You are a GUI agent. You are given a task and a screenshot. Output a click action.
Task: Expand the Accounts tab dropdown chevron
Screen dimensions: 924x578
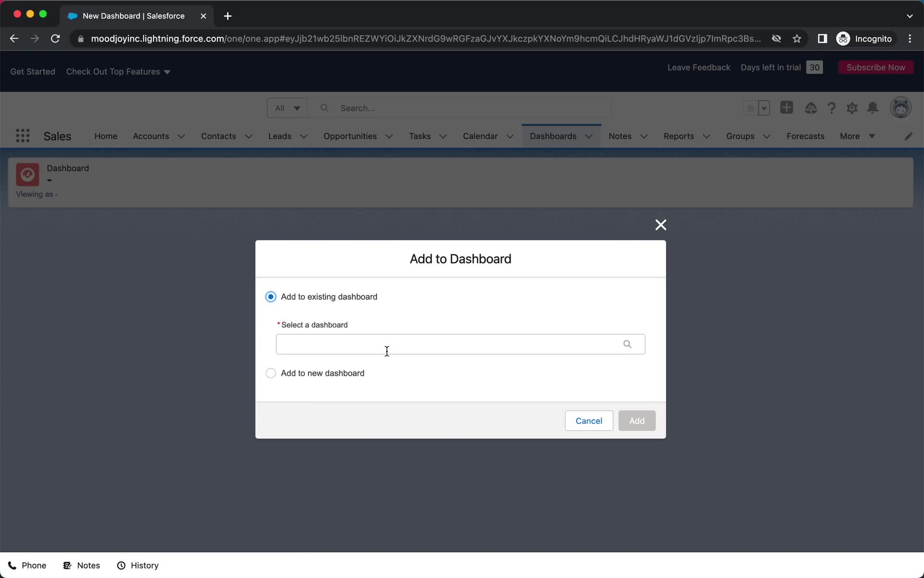[181, 136]
